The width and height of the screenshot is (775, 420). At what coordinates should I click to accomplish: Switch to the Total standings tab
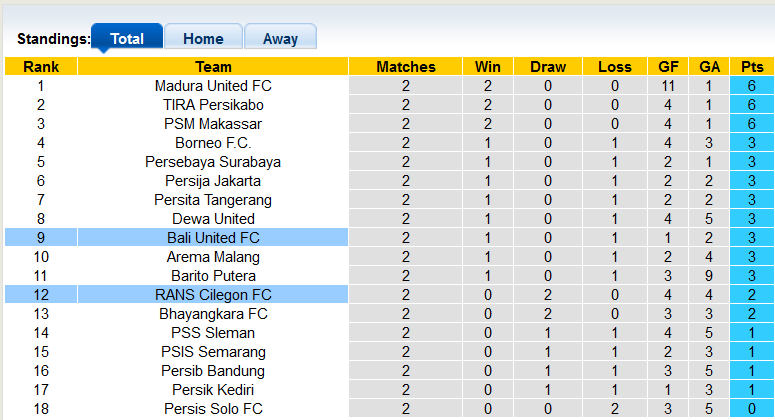click(127, 39)
